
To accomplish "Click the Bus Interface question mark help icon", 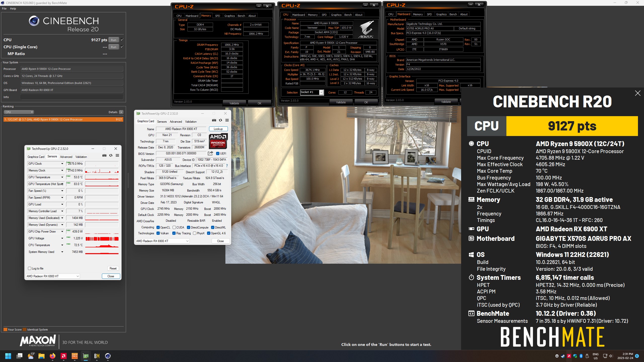I will [227, 166].
